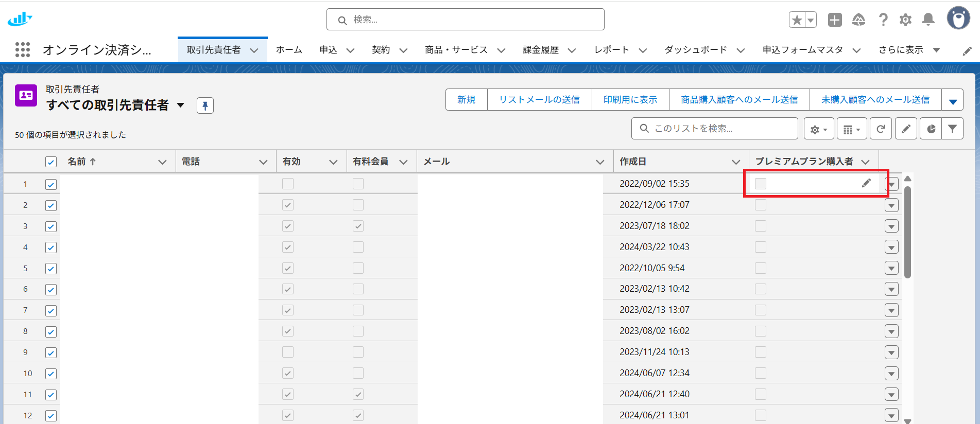Screen dimensions: 980x424
Task: Show the filters panel funnel icon
Action: [x=952, y=129]
